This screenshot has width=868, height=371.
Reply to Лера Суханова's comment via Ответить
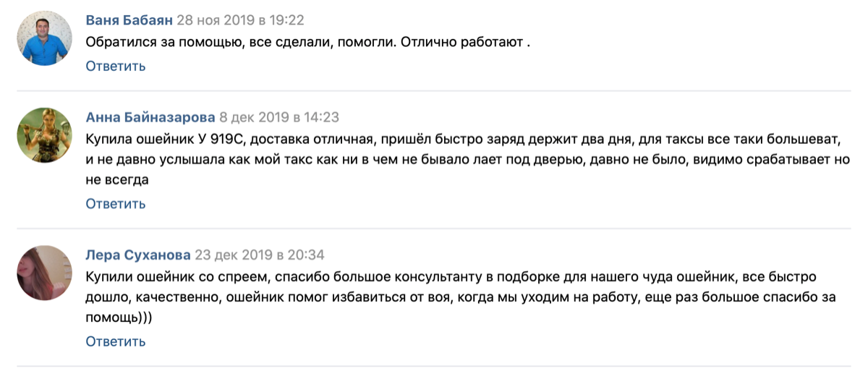tap(116, 341)
